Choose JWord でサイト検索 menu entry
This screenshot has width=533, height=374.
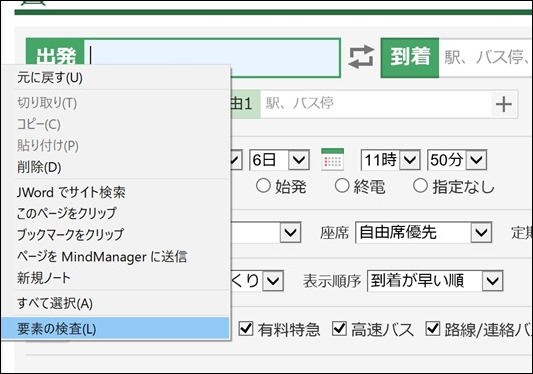(116, 192)
